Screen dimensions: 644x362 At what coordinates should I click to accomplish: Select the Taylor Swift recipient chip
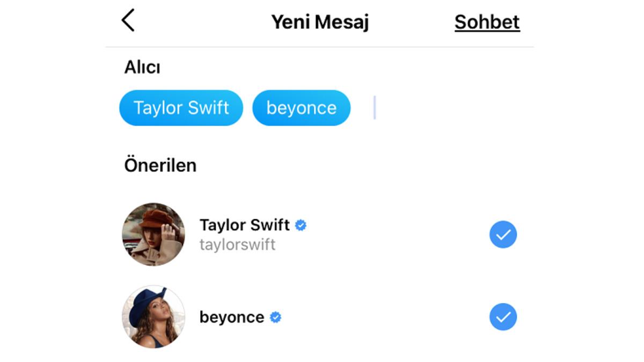click(x=181, y=108)
